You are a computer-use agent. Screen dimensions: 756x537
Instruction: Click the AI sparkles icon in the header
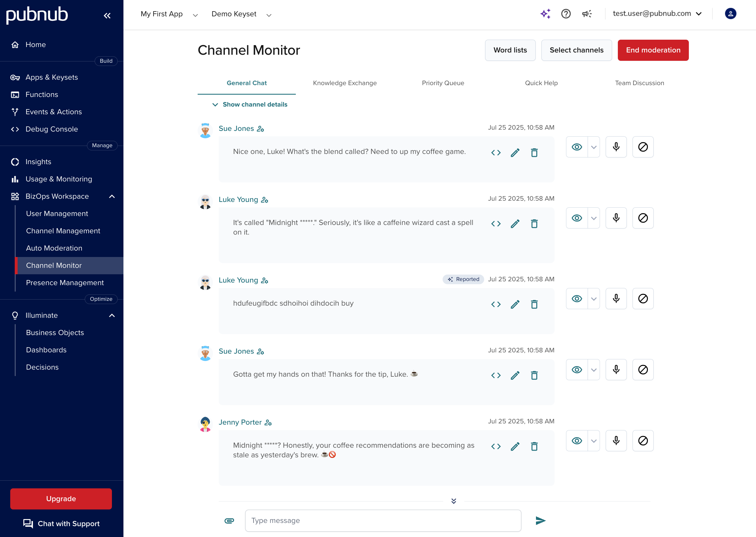(x=545, y=14)
